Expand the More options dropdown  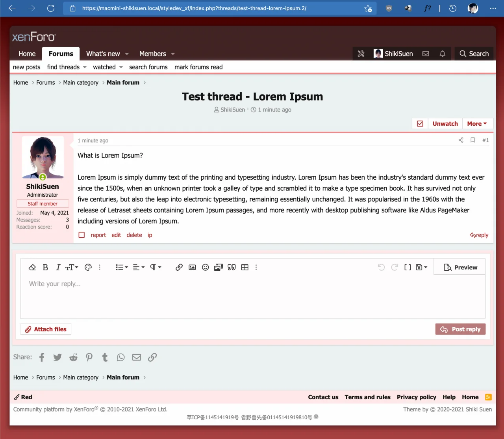click(477, 124)
